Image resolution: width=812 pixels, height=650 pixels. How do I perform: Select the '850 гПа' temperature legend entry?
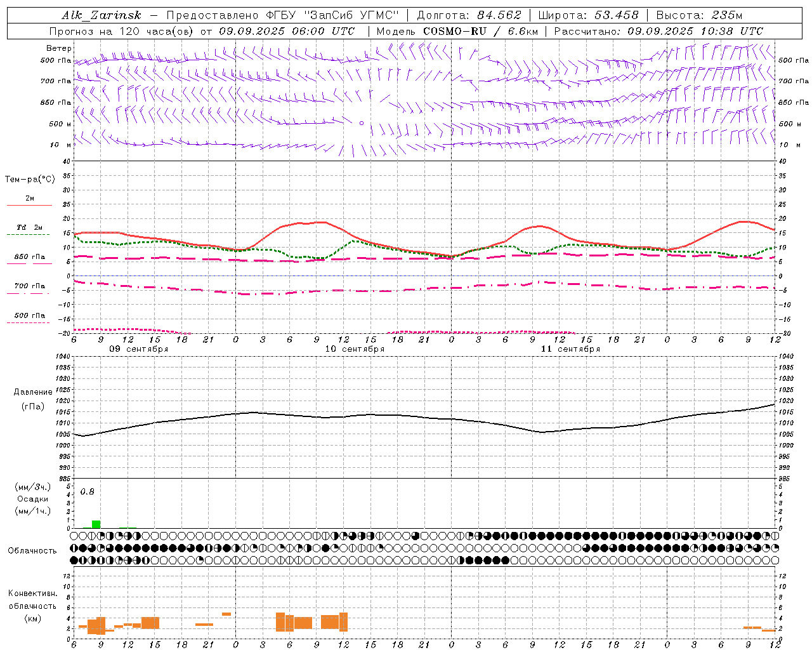[x=30, y=257]
